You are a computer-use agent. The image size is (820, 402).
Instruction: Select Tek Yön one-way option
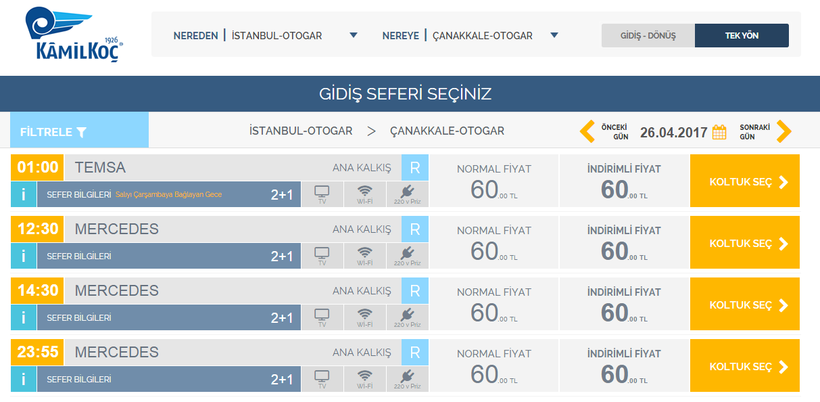point(742,36)
